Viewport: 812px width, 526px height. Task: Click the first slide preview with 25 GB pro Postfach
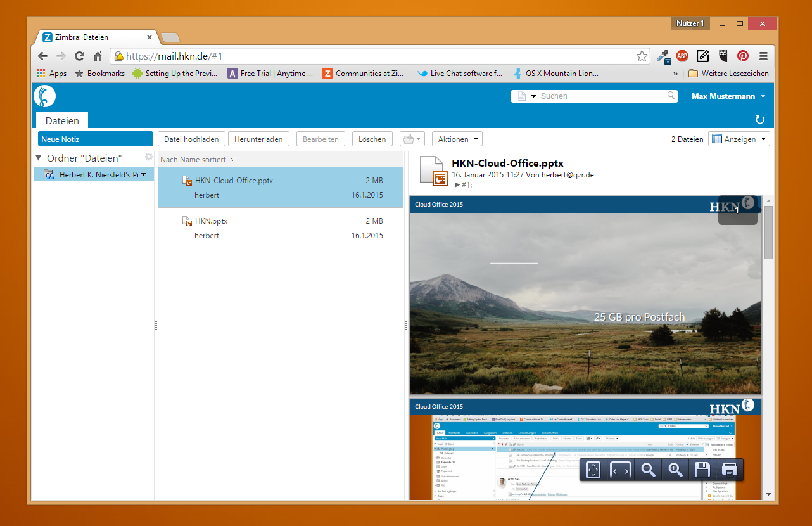click(x=585, y=295)
